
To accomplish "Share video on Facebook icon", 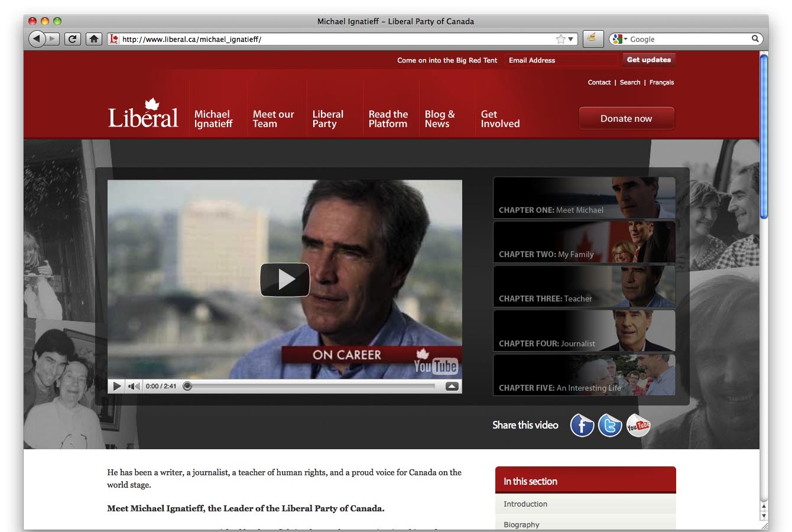I will coord(582,426).
